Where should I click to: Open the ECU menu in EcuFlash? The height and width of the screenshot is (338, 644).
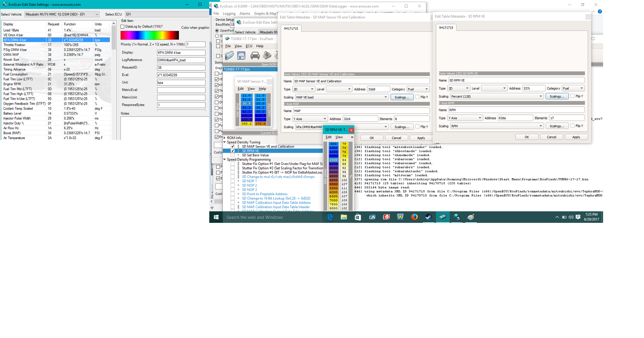pyautogui.click(x=249, y=46)
